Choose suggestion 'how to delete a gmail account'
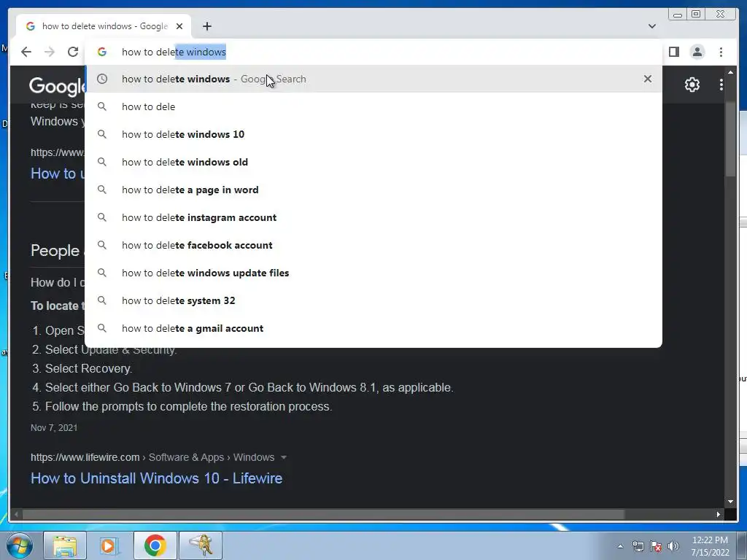This screenshot has width=747, height=560. 373,328
